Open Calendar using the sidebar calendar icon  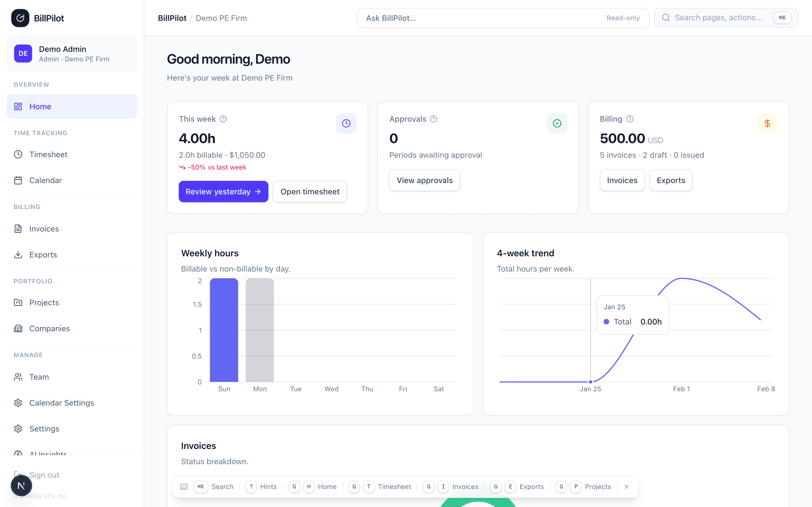[x=18, y=180]
